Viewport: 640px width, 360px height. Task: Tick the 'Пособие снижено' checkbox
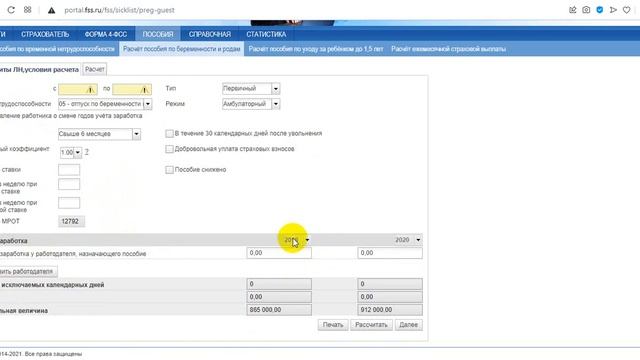[169, 169]
